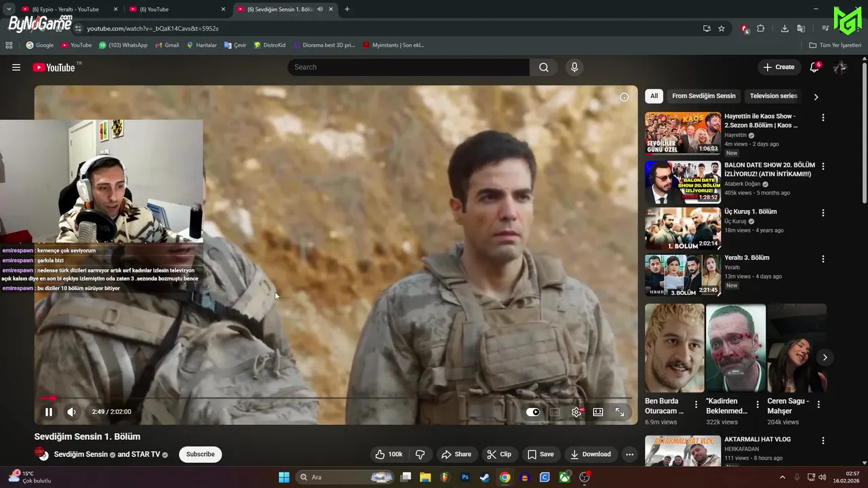Open Yeraltı 3. Bölüm video title

[747, 258]
